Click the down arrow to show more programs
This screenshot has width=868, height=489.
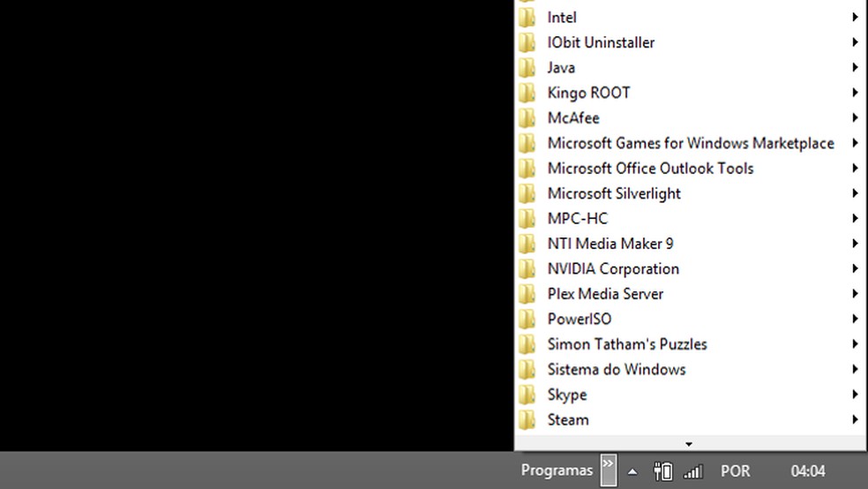tap(689, 444)
